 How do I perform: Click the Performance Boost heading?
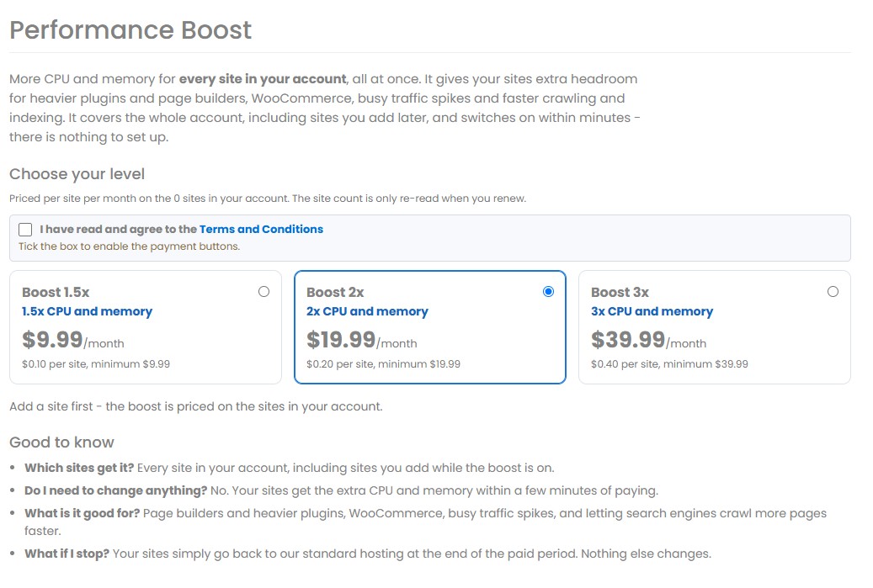click(130, 30)
